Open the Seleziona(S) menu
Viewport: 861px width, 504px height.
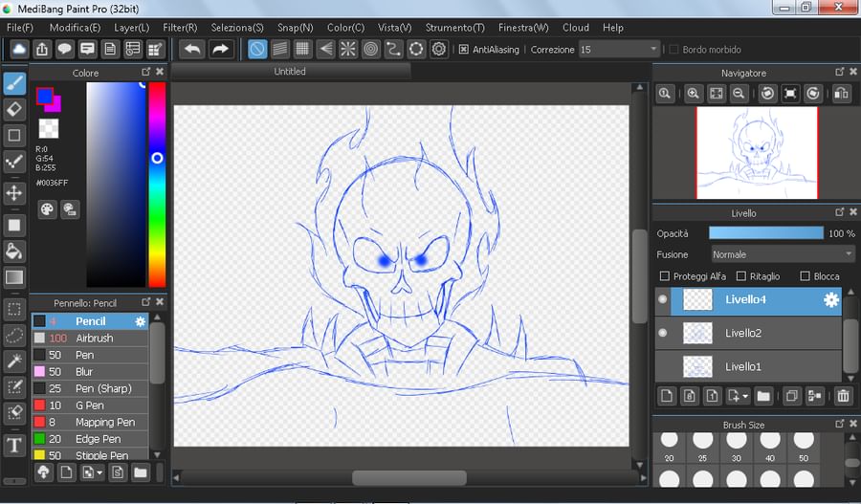237,28
